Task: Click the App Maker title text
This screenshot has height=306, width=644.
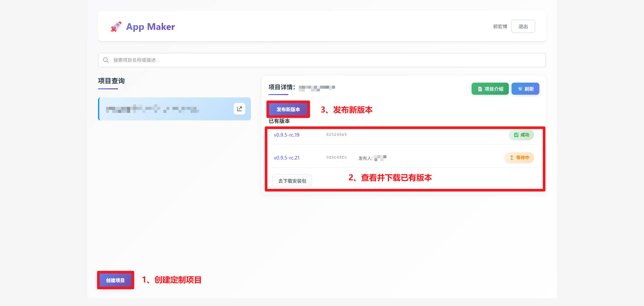Action: pyautogui.click(x=150, y=27)
